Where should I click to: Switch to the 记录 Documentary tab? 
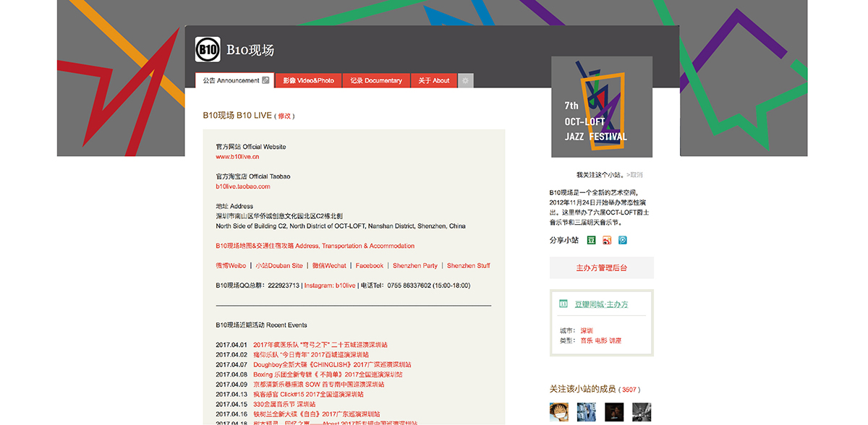point(376,81)
